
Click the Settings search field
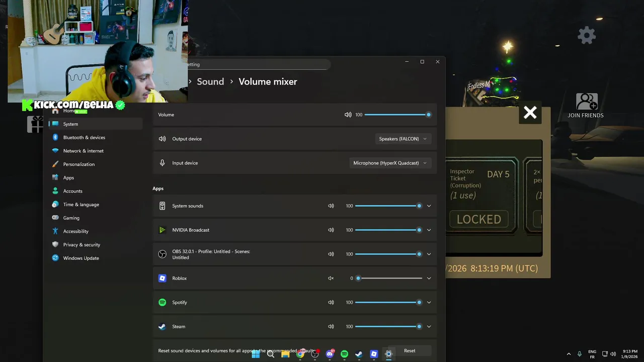tap(258, 64)
